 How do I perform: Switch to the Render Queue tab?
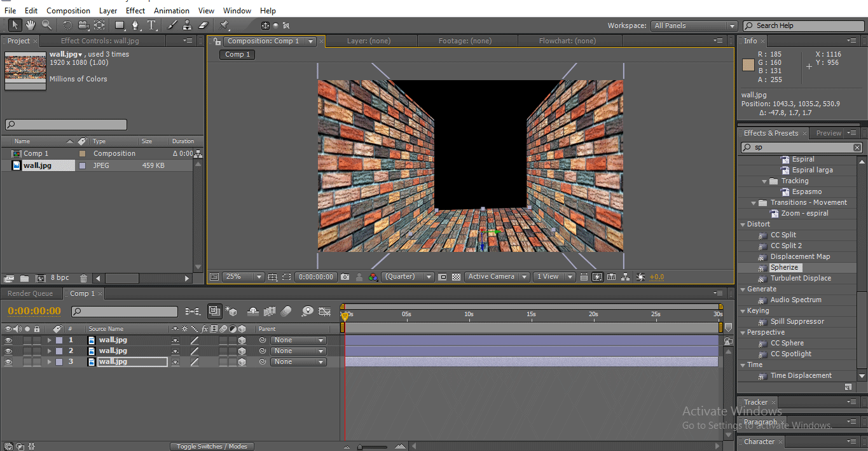click(x=30, y=293)
